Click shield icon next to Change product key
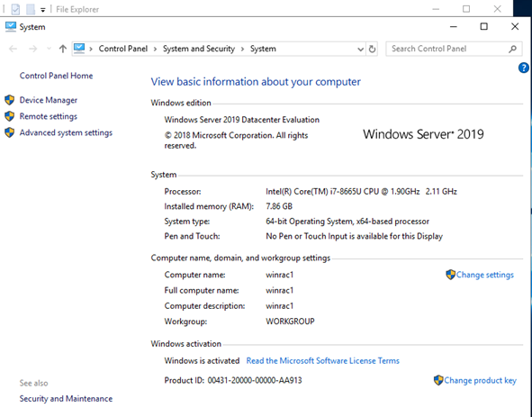Screen dimensions: 532x417 [x=438, y=380]
